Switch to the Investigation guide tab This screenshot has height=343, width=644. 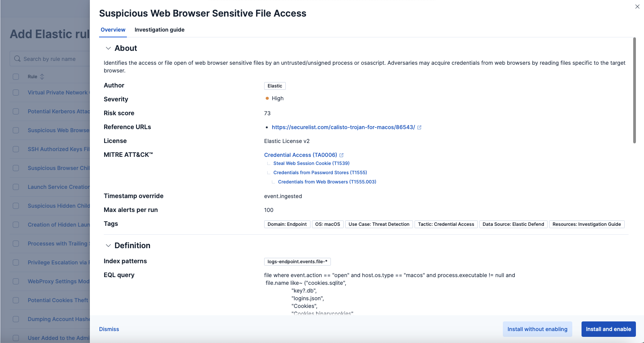(x=159, y=30)
